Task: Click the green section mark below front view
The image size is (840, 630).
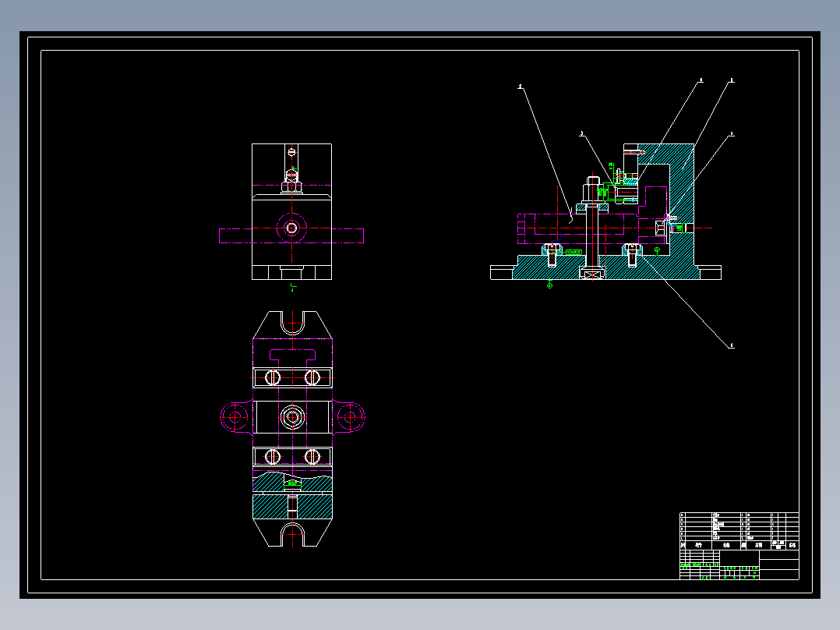Action: (x=292, y=288)
